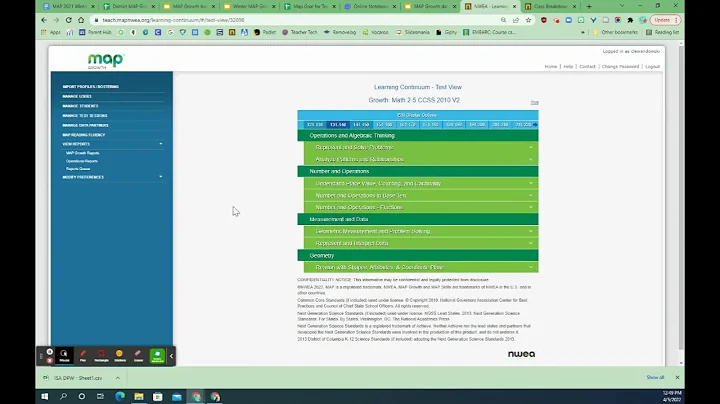Open Manage Test Sessions in sidebar

point(85,116)
